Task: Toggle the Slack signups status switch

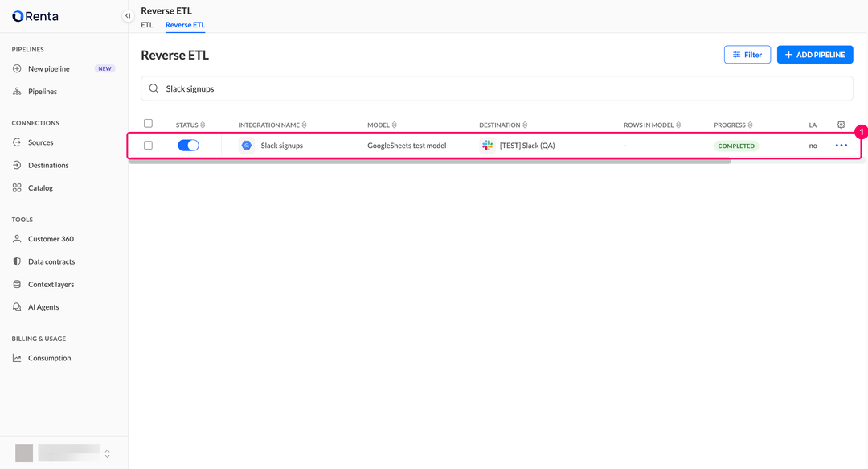Action: pyautogui.click(x=188, y=146)
